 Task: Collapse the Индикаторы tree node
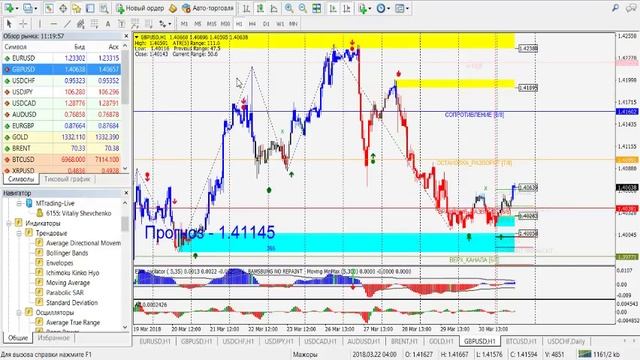click(9, 223)
